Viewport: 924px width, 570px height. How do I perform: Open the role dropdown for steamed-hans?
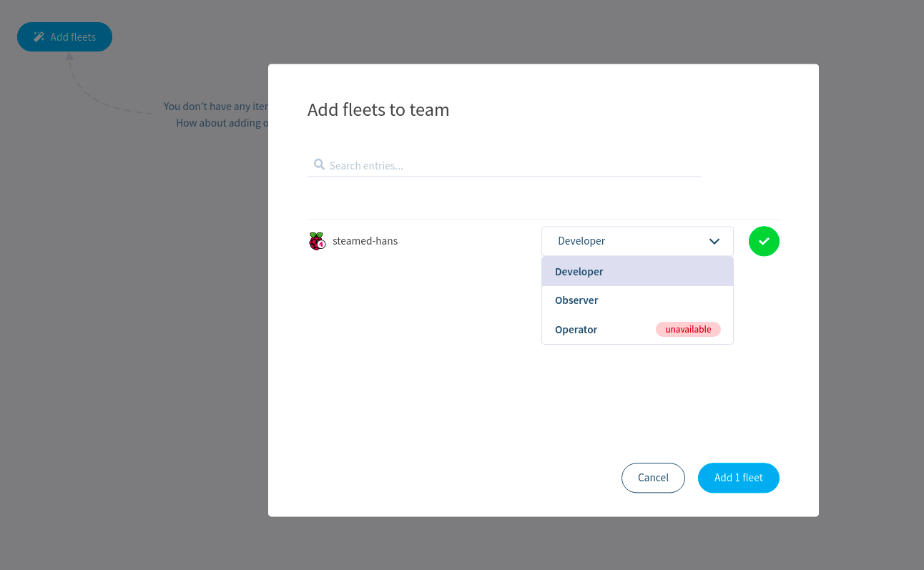[637, 240]
